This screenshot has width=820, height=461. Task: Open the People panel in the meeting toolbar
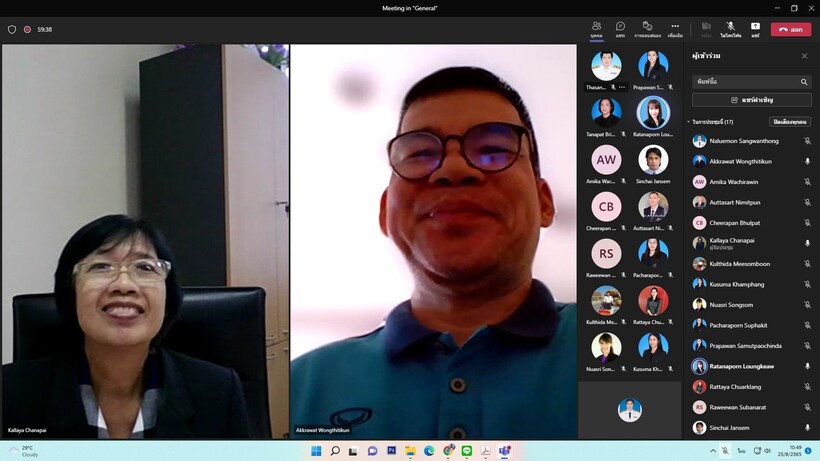click(596, 29)
